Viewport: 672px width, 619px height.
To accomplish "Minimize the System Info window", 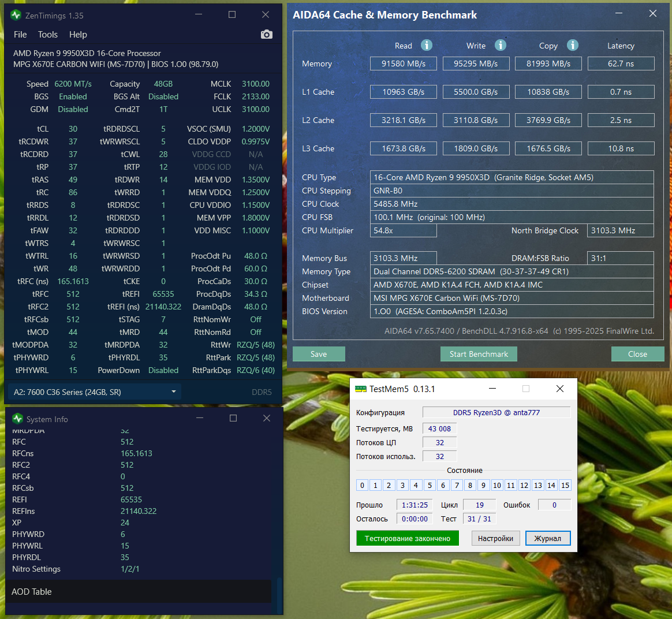I will pyautogui.click(x=200, y=418).
